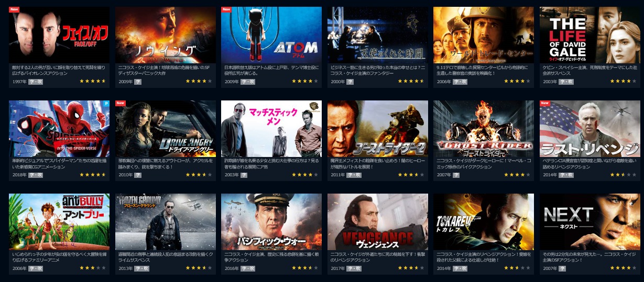The height and width of the screenshot is (282, 644).
Task: Open the ATOM movie thumbnail
Action: [x=271, y=35]
